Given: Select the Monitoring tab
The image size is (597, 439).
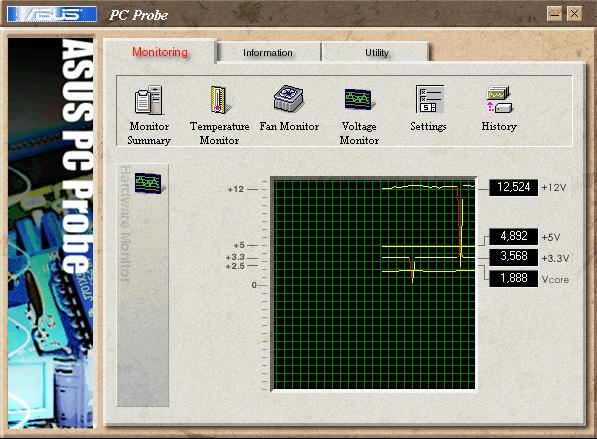Looking at the screenshot, I should point(160,51).
